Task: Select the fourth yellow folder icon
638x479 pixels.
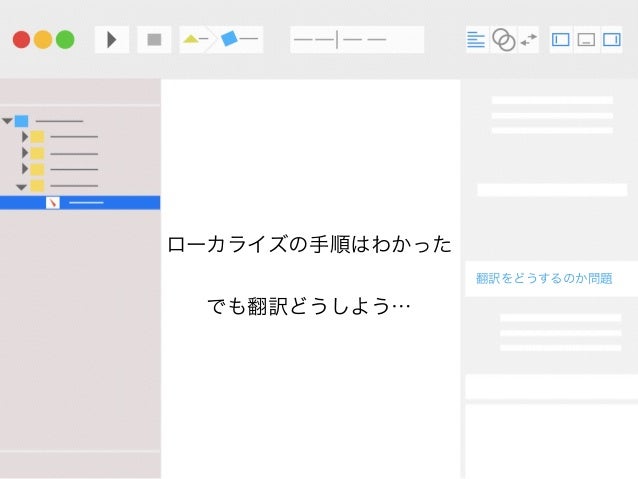Action: pos(37,186)
